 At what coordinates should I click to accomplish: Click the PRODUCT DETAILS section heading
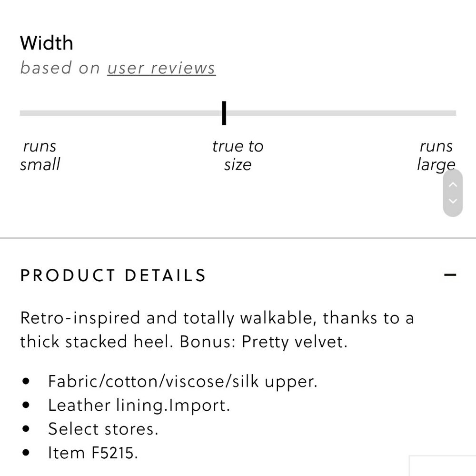pos(113,275)
